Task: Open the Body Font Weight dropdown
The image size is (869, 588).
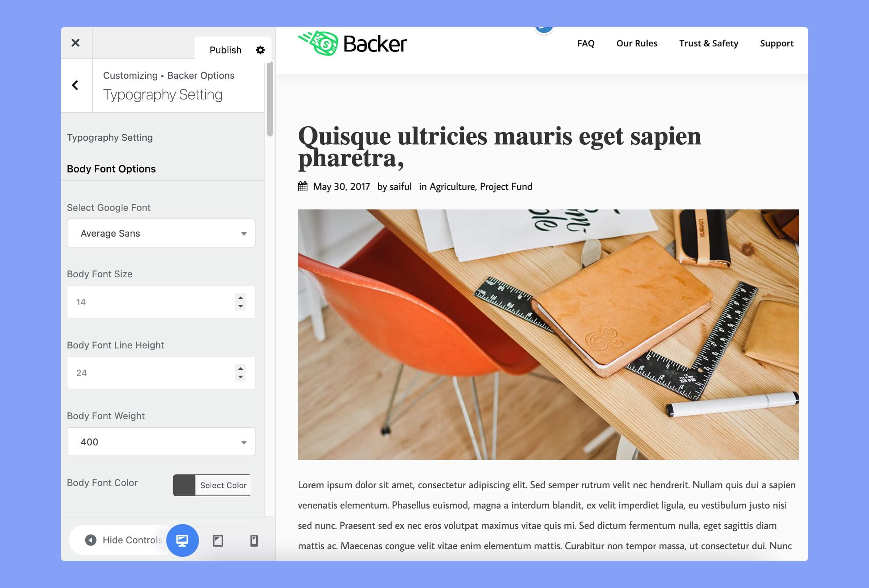Action: pos(161,442)
